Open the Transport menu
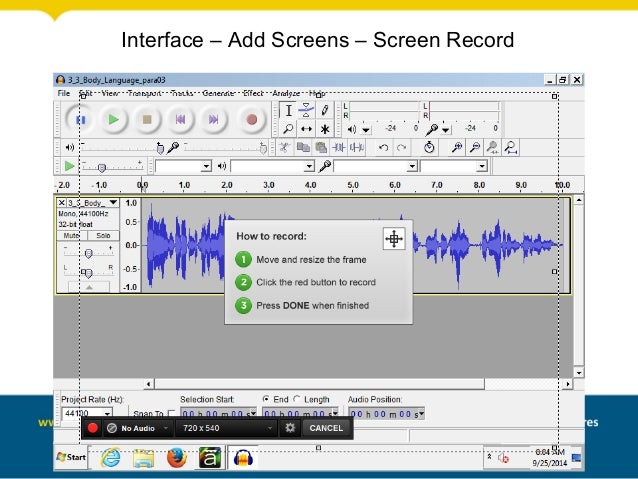Viewport: 638px width, 479px height. pos(144,93)
